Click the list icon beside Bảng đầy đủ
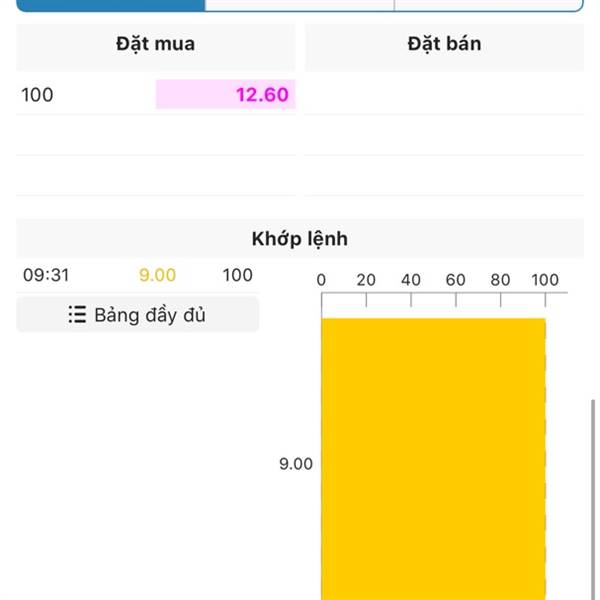The height and width of the screenshot is (600, 600). point(77,315)
